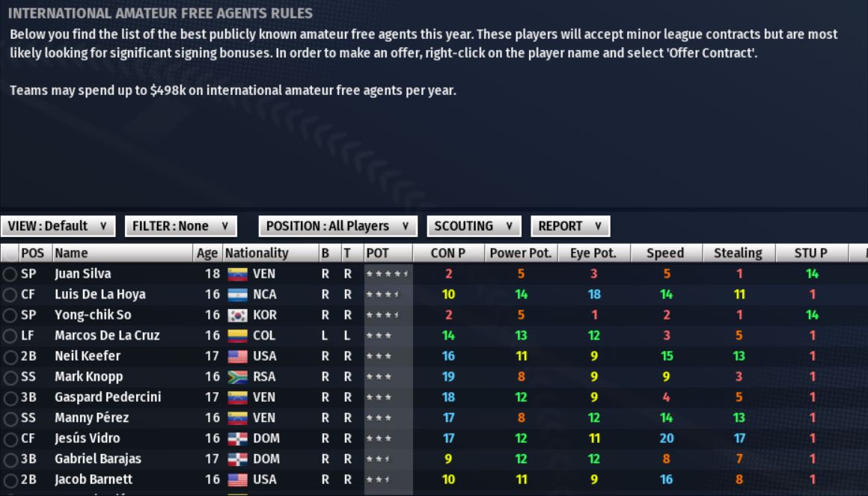
Task: Select the Jacob Barnett row radio button
Action: click(x=10, y=480)
